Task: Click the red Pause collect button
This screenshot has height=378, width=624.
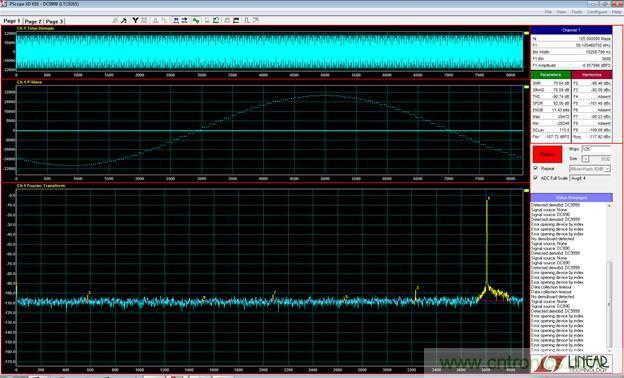Action: (548, 154)
